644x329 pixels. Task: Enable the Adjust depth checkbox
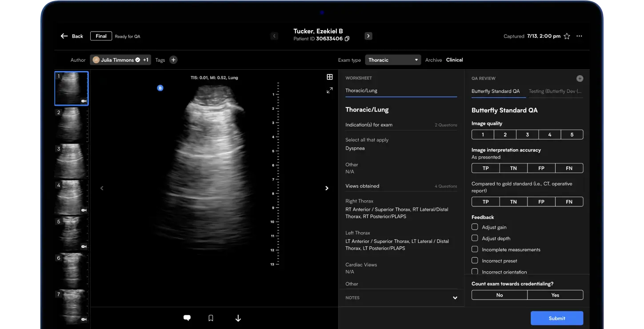coord(475,238)
